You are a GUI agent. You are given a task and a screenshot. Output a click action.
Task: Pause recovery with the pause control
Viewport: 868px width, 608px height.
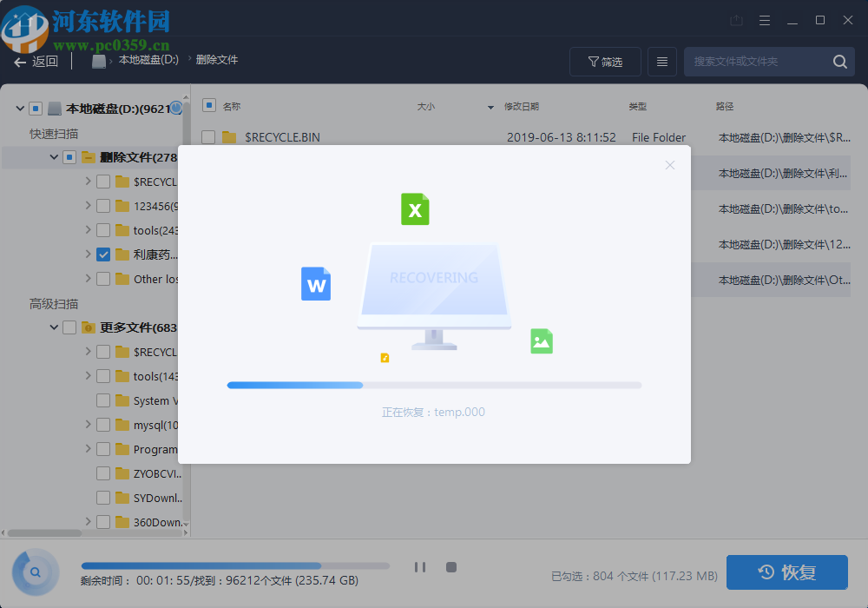(x=420, y=566)
